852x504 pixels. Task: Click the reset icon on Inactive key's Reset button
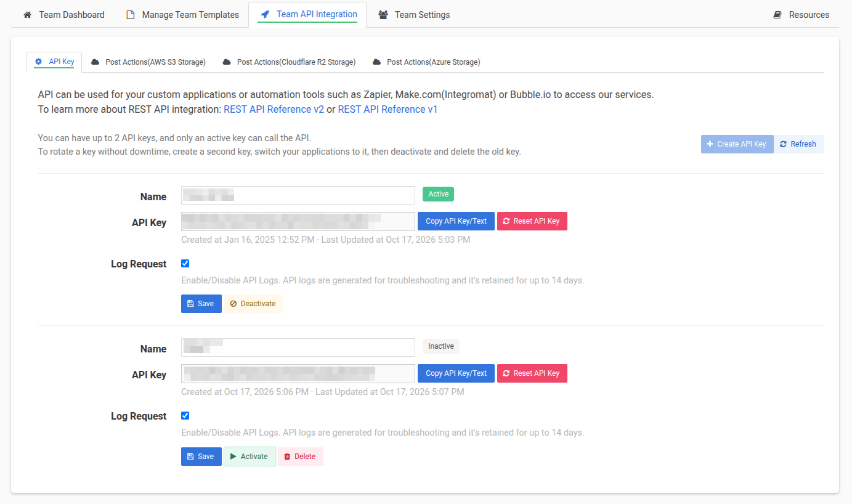click(506, 373)
